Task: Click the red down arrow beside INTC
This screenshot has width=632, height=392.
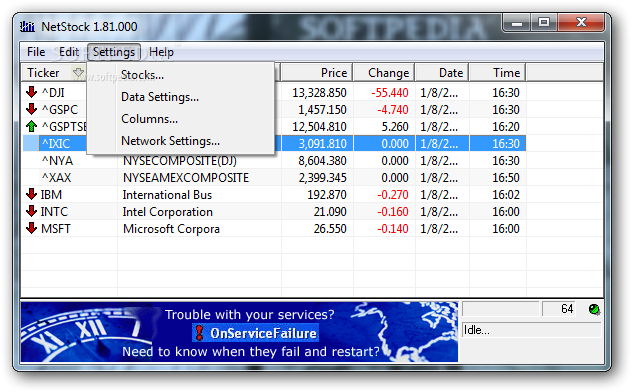Action: 31,211
